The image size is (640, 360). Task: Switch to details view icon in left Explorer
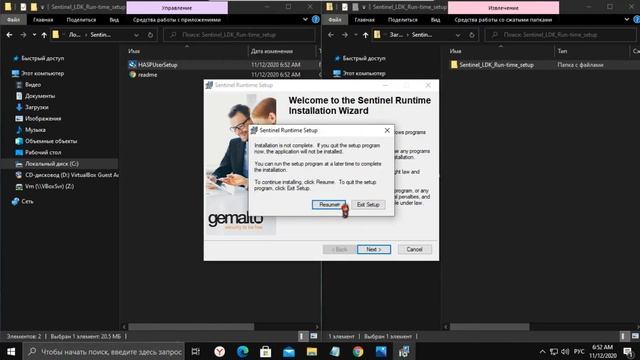pyautogui.click(x=302, y=336)
